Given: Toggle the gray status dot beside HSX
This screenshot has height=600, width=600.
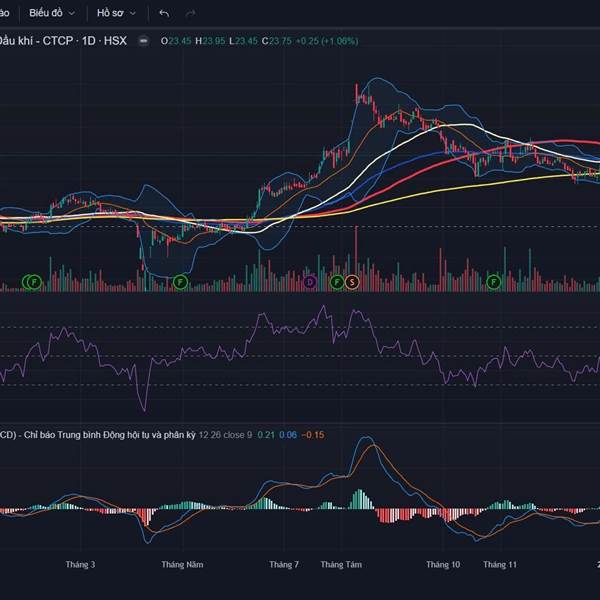Looking at the screenshot, I should click(145, 41).
